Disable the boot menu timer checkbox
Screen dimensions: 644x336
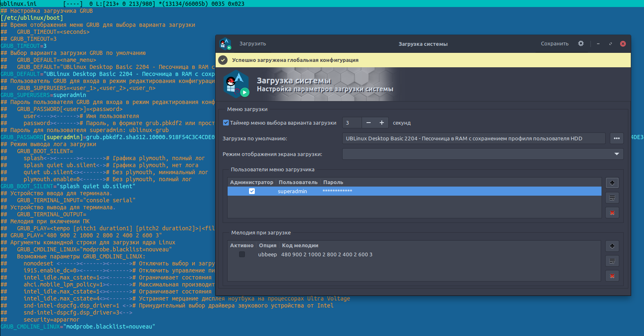click(x=226, y=123)
